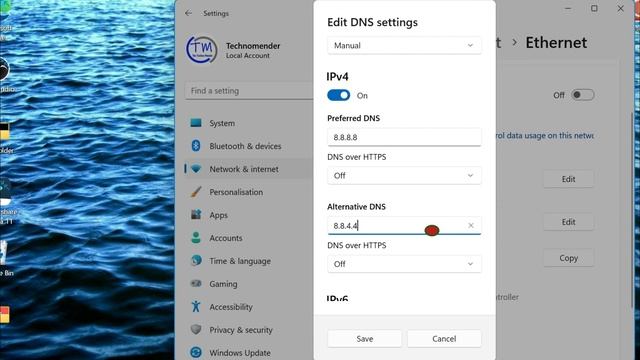Click the lower Edit button above Copy
This screenshot has height=360, width=640.
[568, 222]
